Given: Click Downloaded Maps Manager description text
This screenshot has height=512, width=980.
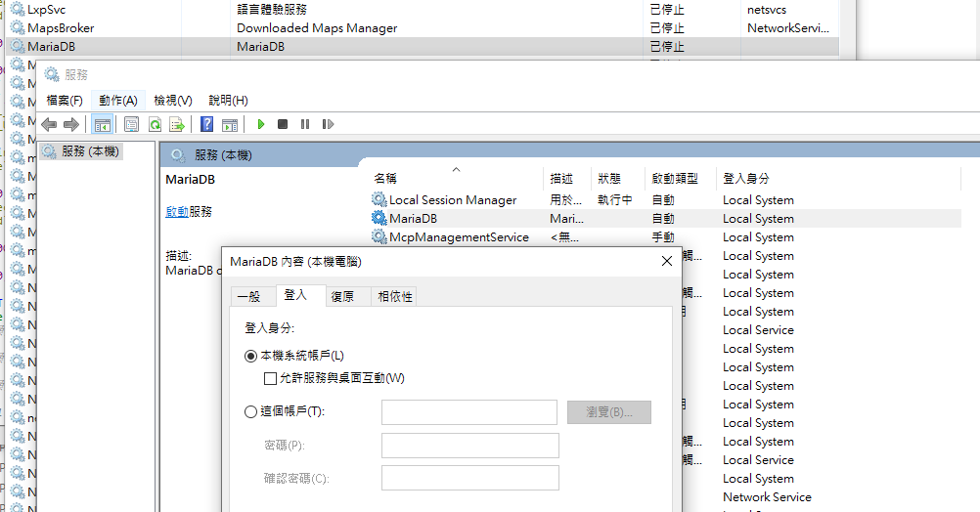Looking at the screenshot, I should pos(317,28).
